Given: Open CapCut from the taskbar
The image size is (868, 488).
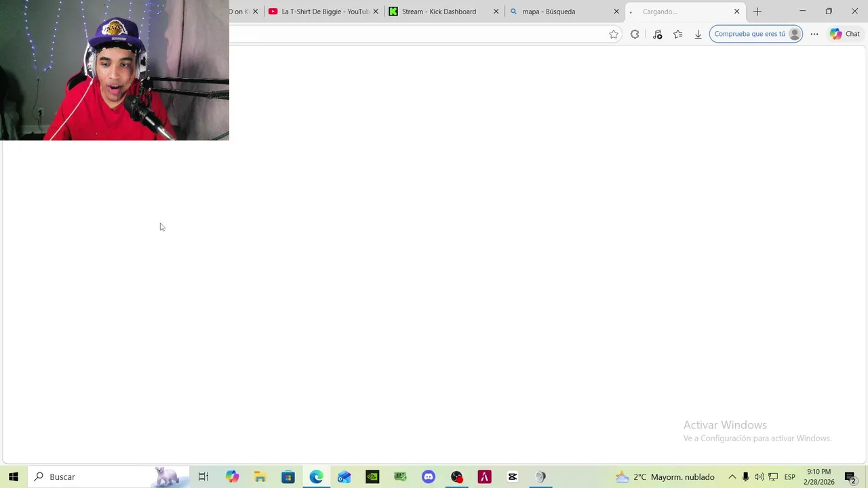Looking at the screenshot, I should [x=513, y=476].
